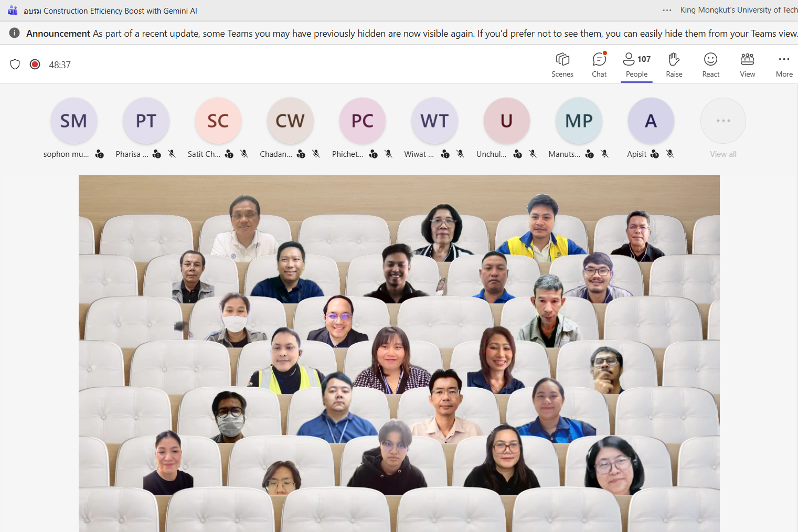Open the More actions menu

tap(784, 65)
